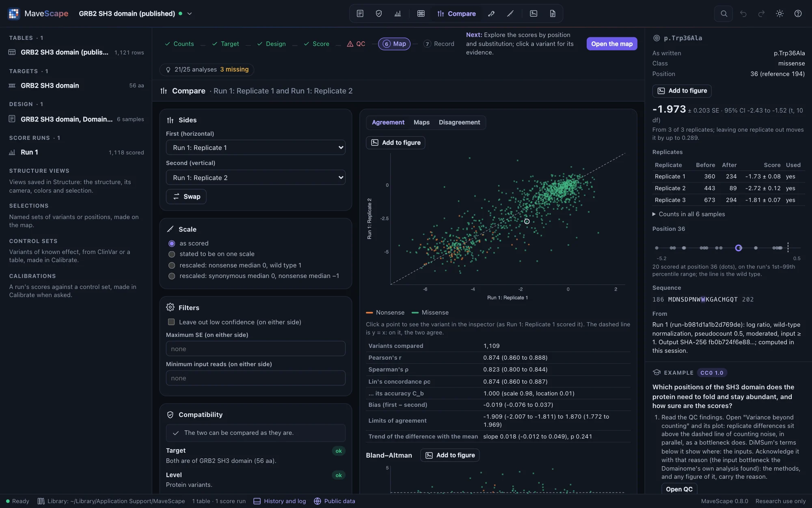The height and width of the screenshot is (508, 812).
Task: Open the help question mark icon
Action: click(798, 13)
